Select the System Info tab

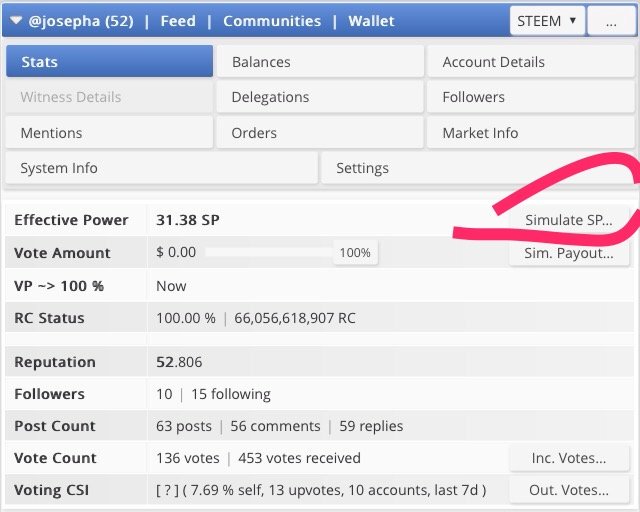click(161, 168)
